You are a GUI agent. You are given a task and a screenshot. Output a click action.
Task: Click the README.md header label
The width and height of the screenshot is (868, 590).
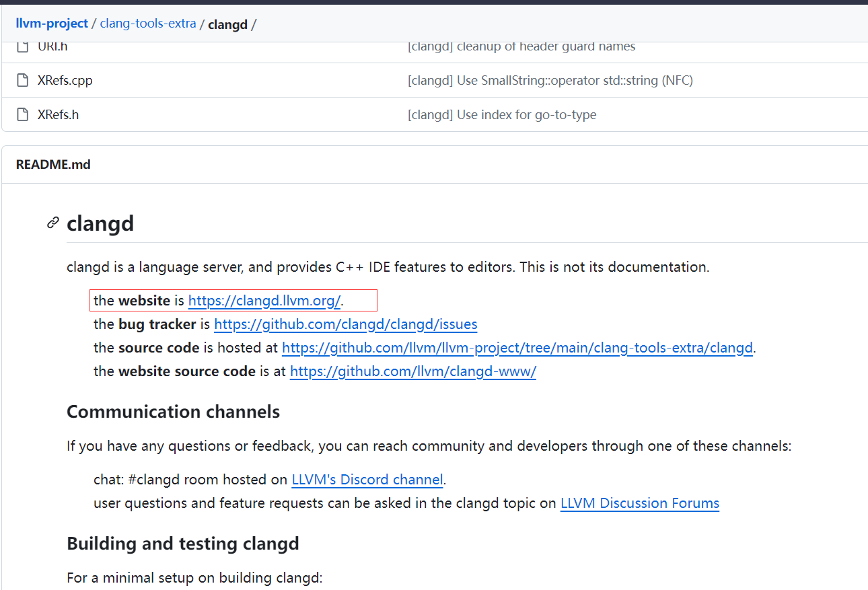pos(53,165)
